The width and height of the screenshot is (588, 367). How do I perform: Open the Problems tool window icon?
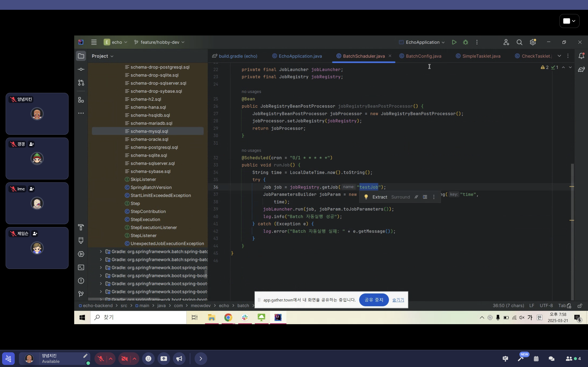[81, 281]
